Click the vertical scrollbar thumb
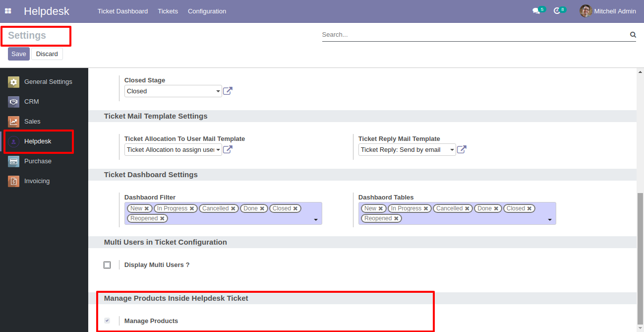 (640, 258)
